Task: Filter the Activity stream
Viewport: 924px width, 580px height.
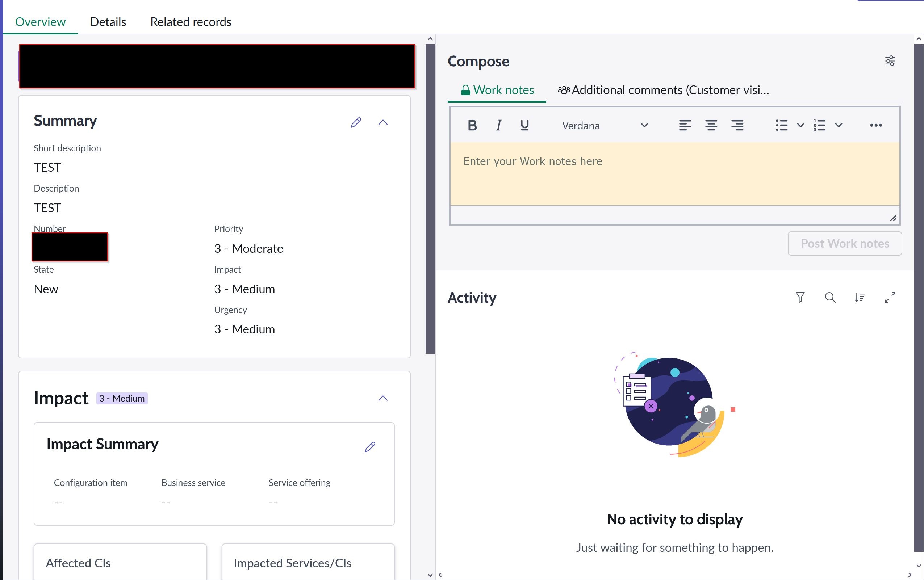Action: (800, 297)
